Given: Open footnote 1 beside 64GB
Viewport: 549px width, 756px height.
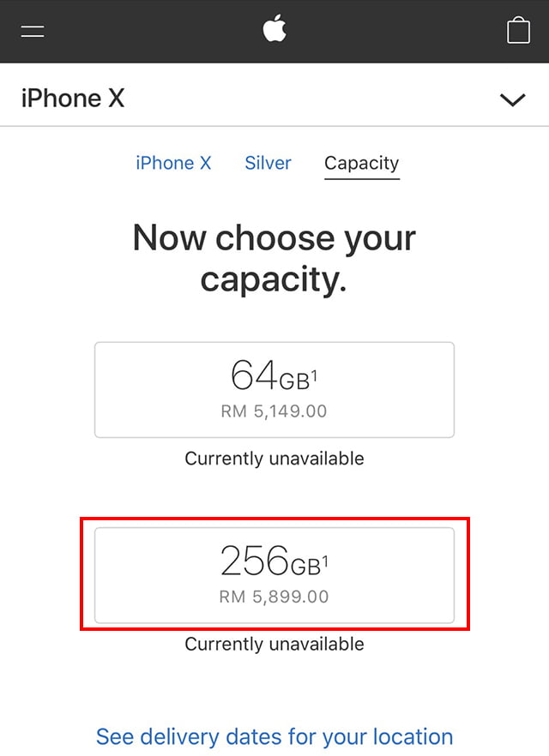Looking at the screenshot, I should coord(314,375).
